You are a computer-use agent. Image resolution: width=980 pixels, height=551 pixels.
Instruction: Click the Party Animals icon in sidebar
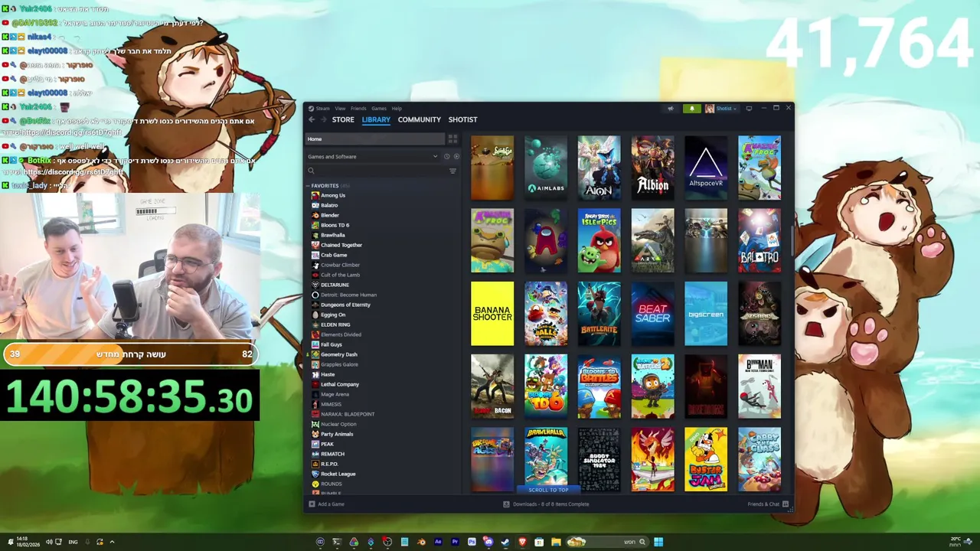tap(315, 434)
